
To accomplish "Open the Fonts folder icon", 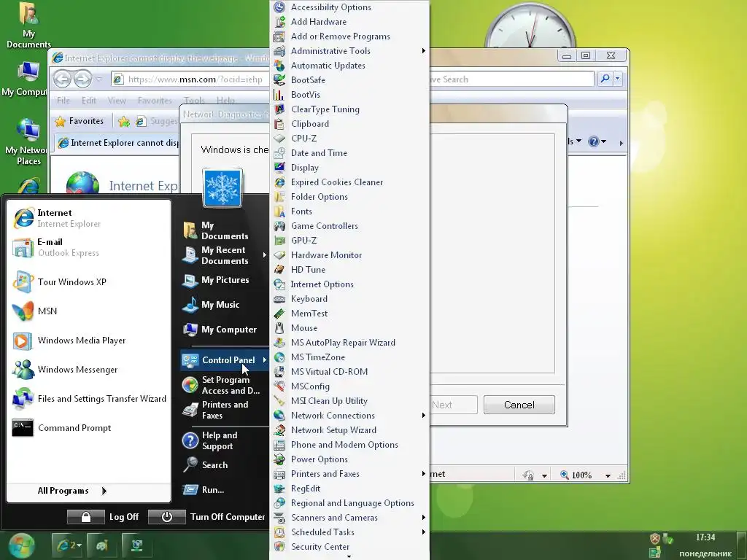I will (x=279, y=211).
